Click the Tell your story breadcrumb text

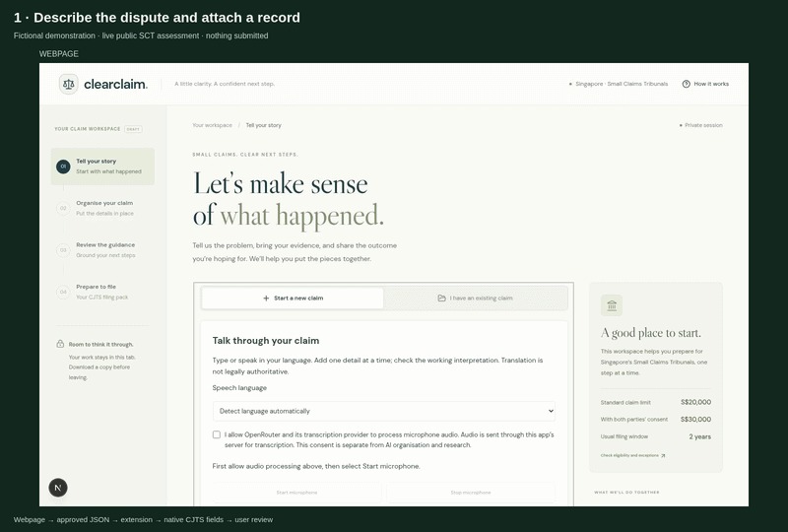263,125
